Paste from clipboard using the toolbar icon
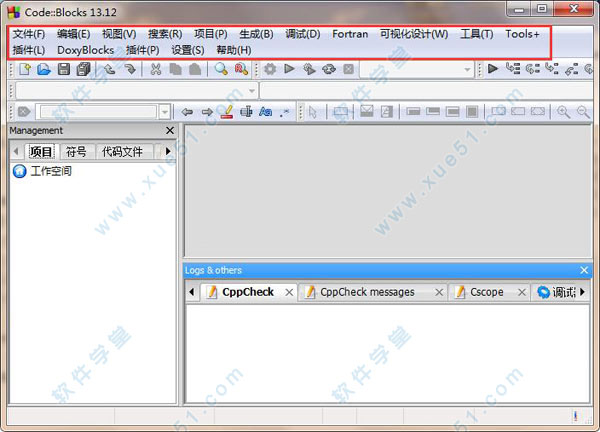The width and height of the screenshot is (600, 432). (x=195, y=69)
